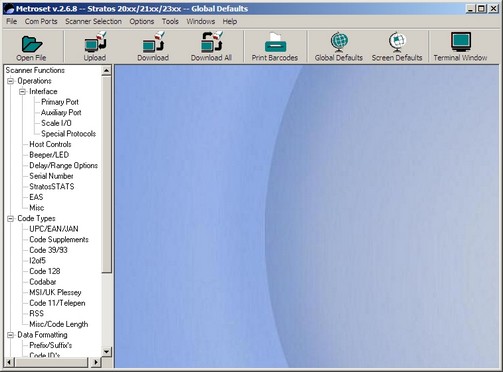Open the Scanner Selection menu
The height and width of the screenshot is (372, 503).
coord(93,22)
